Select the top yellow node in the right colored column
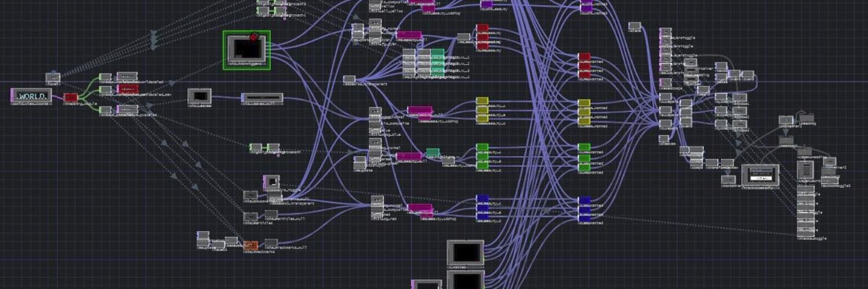Image resolution: width=868 pixels, height=289 pixels. (584, 103)
